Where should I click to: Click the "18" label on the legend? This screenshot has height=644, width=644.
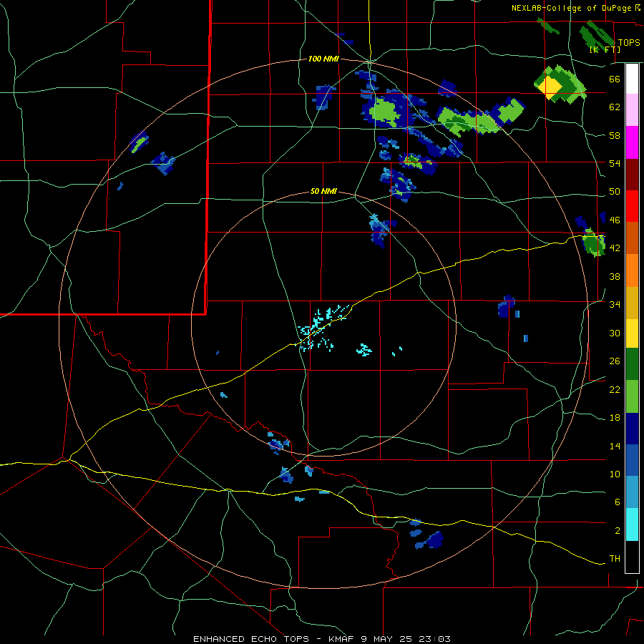pos(615,418)
